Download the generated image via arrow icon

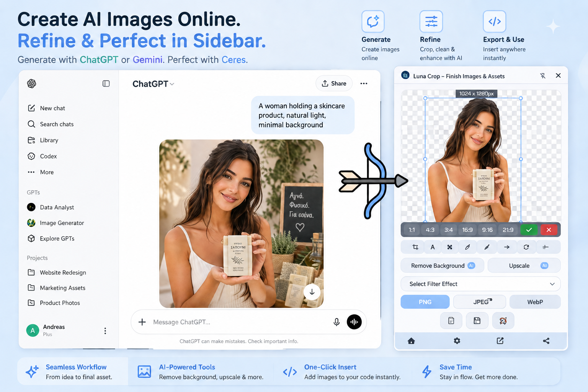pyautogui.click(x=312, y=292)
